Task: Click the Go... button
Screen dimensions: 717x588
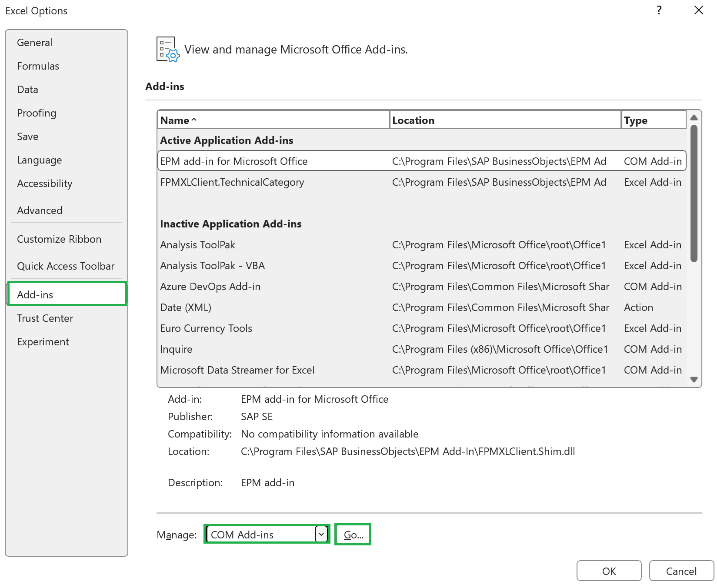Action: click(353, 535)
